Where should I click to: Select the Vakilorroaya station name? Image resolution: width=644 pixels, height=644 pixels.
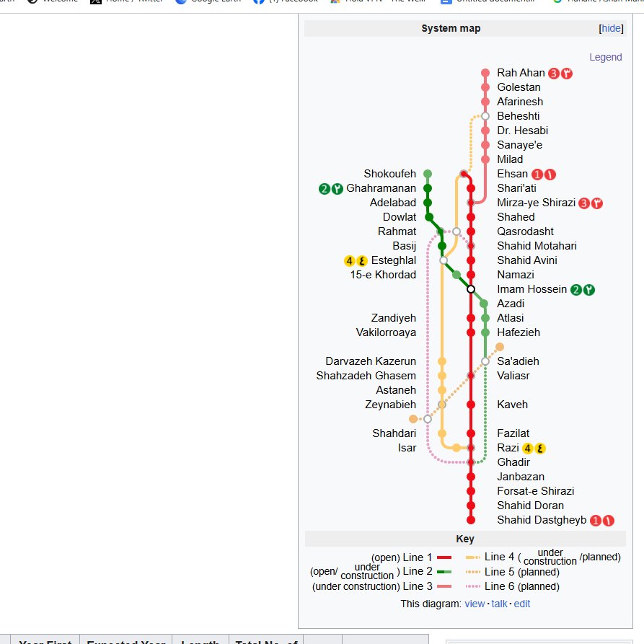point(386,332)
